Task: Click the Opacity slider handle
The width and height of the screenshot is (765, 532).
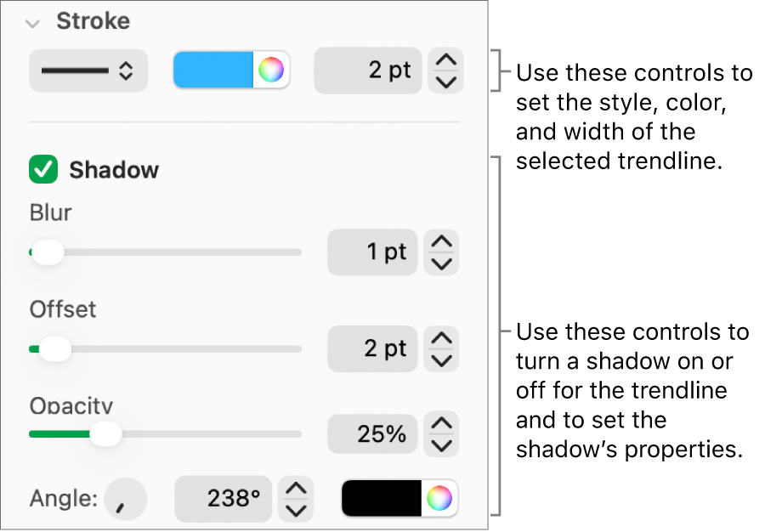Action: coord(106,433)
